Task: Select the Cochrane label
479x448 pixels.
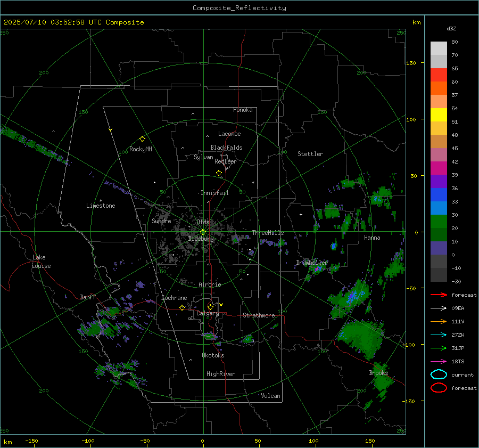Action: click(x=174, y=298)
